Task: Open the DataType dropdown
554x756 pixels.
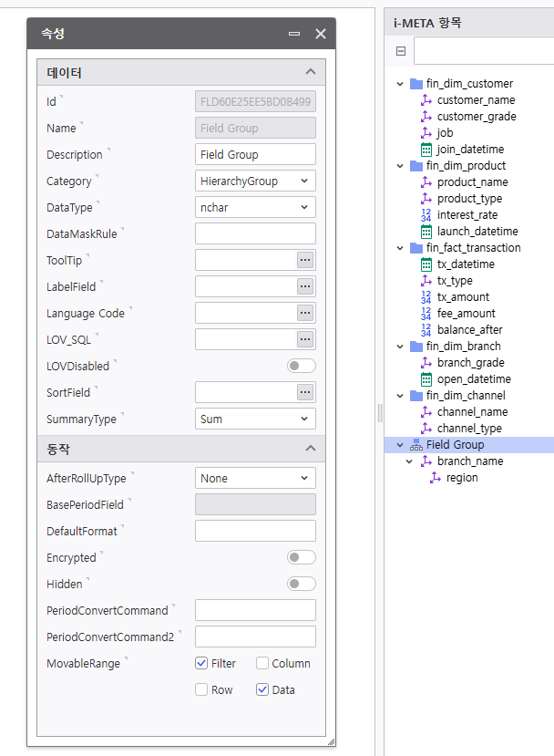Action: pos(255,207)
